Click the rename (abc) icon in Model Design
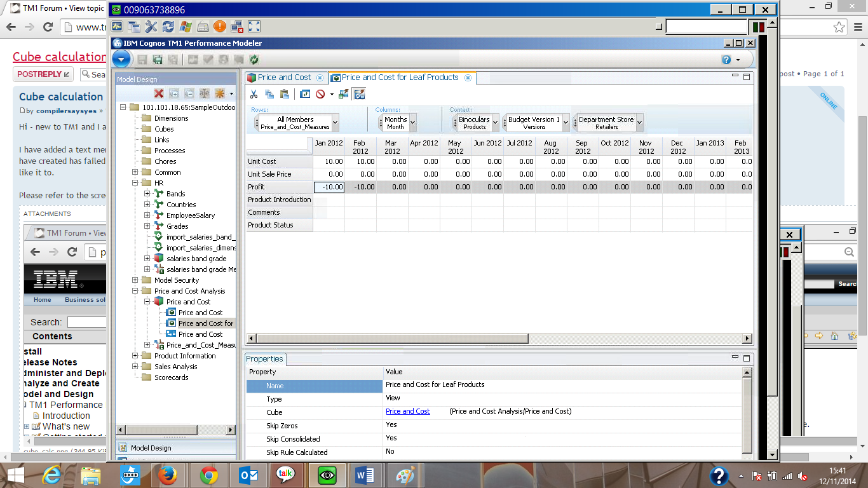 pyautogui.click(x=205, y=93)
